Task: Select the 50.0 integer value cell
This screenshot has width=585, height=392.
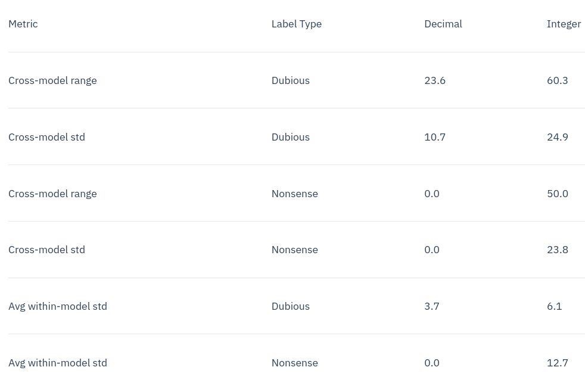Action: coord(557,194)
